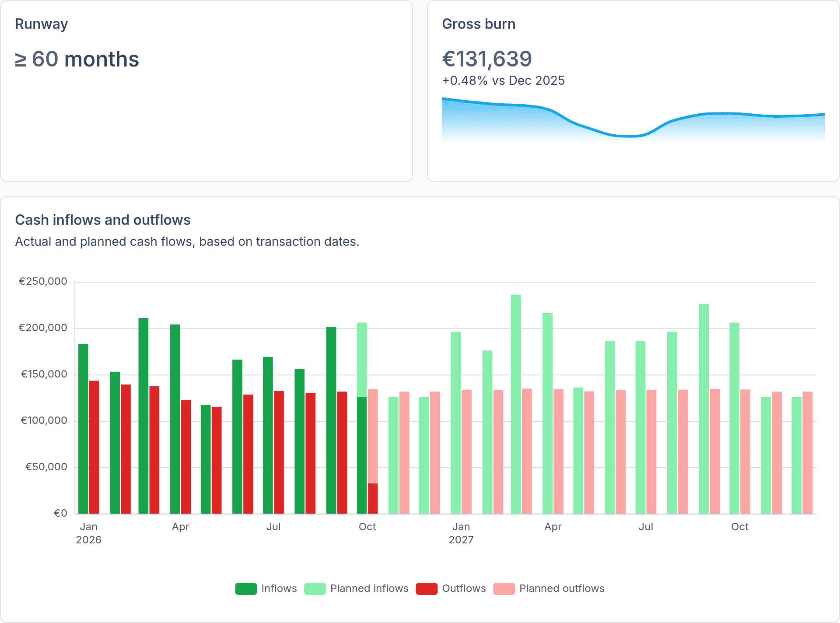The image size is (840, 623).
Task: Click the 'Planned inflows' legend label
Action: point(369,588)
